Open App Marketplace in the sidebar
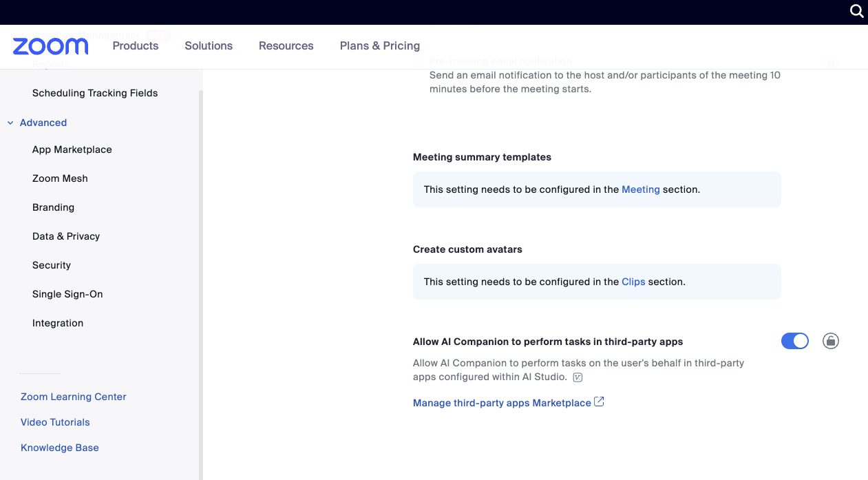The image size is (868, 480). point(72,149)
